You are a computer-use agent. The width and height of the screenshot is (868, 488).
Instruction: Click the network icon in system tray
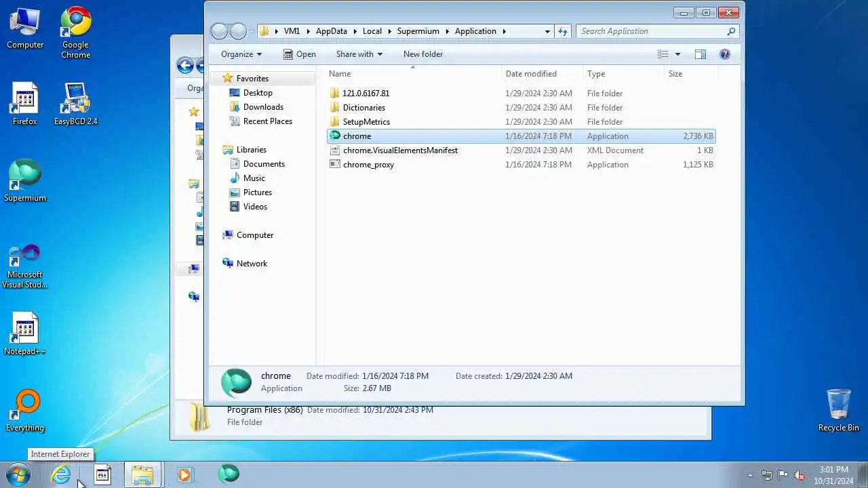click(x=766, y=475)
